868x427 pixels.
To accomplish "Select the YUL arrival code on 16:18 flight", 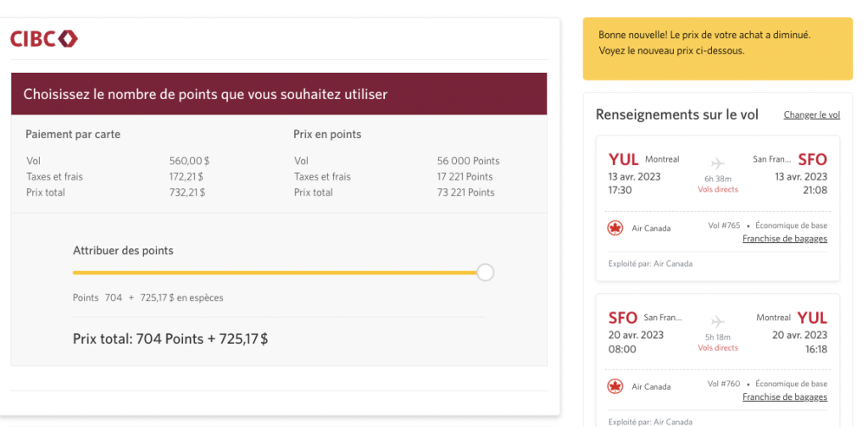I will click(812, 319).
